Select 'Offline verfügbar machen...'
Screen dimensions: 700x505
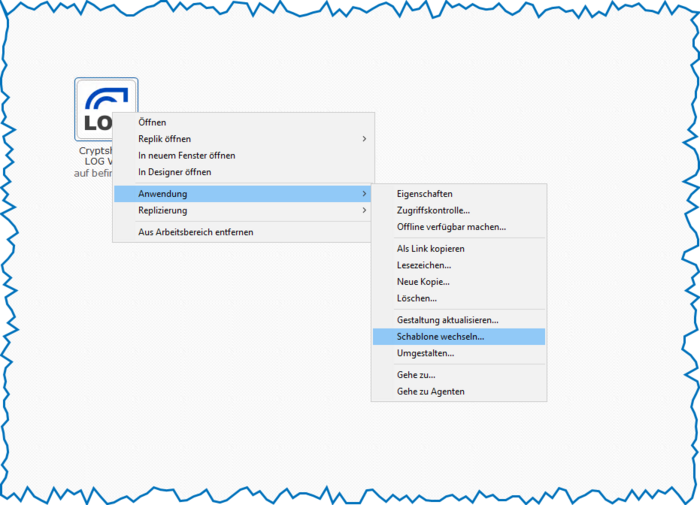(x=451, y=227)
